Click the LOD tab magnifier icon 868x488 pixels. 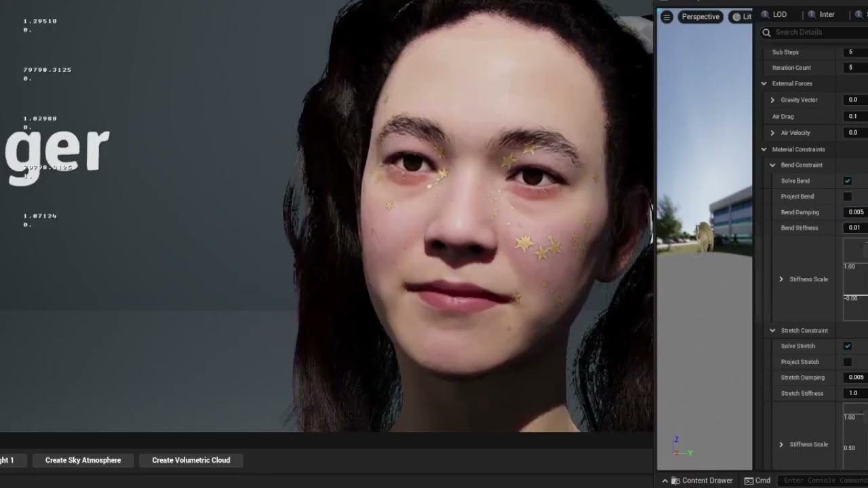tap(766, 14)
